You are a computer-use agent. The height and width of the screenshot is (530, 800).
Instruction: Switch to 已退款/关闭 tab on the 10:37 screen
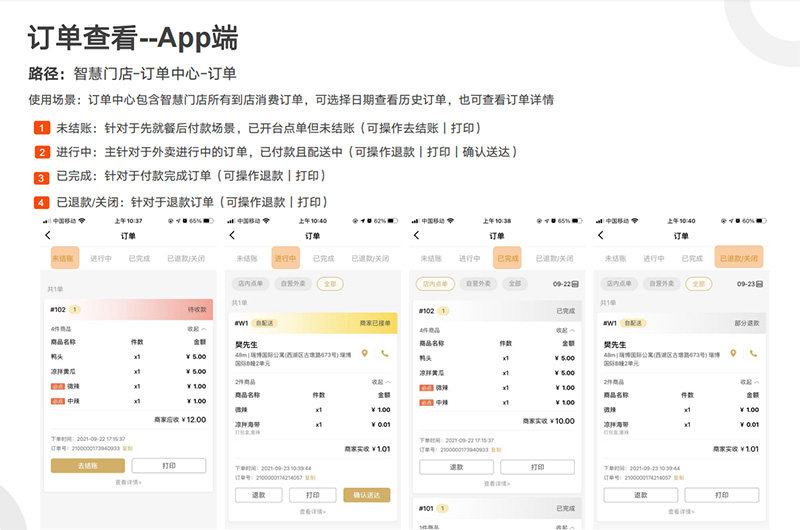pos(186,259)
